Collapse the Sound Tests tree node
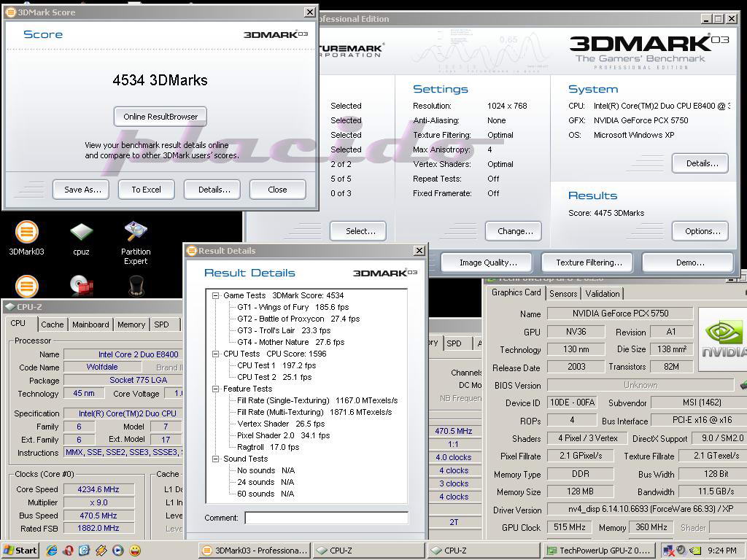The height and width of the screenshot is (560, 747). (215, 459)
